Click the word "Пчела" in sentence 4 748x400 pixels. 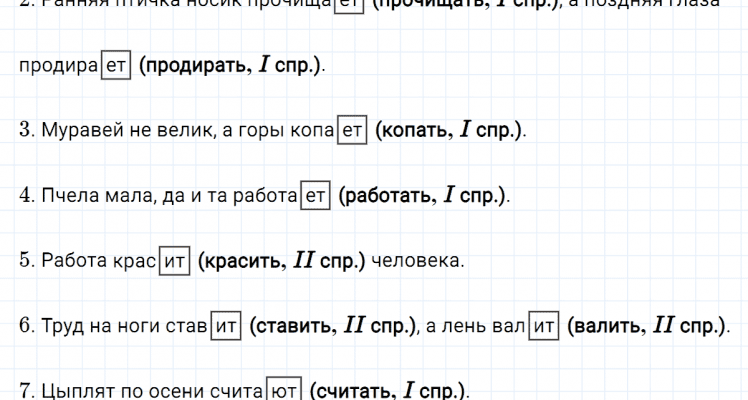(x=67, y=196)
